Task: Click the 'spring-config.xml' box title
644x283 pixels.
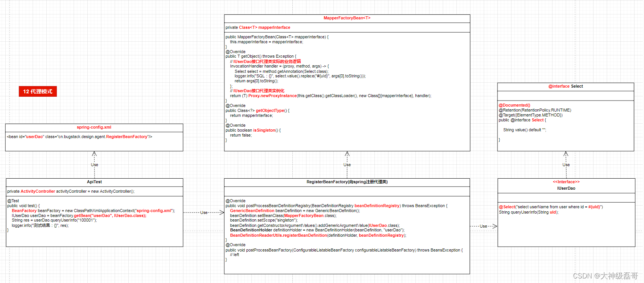Action: pos(94,127)
